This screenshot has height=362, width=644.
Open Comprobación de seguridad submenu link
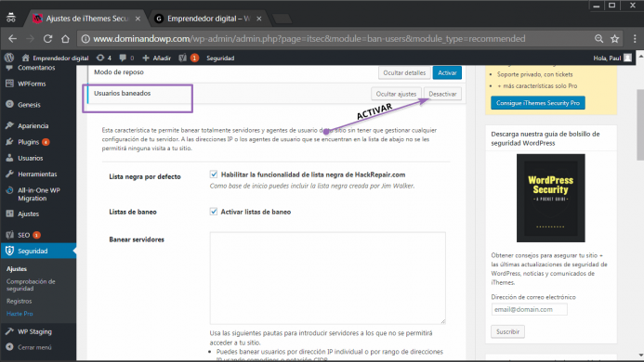pos(31,285)
